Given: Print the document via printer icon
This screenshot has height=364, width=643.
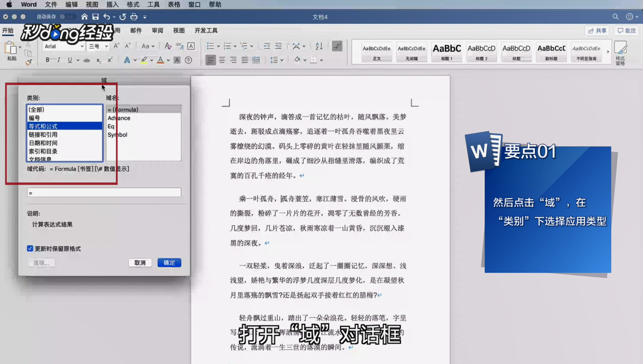Looking at the screenshot, I should click(134, 17).
